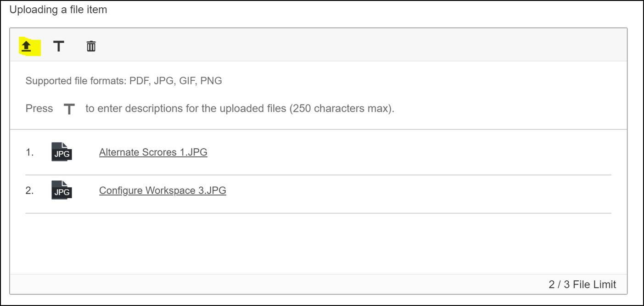Click the JPG icon beside Configure Workspace 3
The height and width of the screenshot is (306, 644).
(62, 190)
